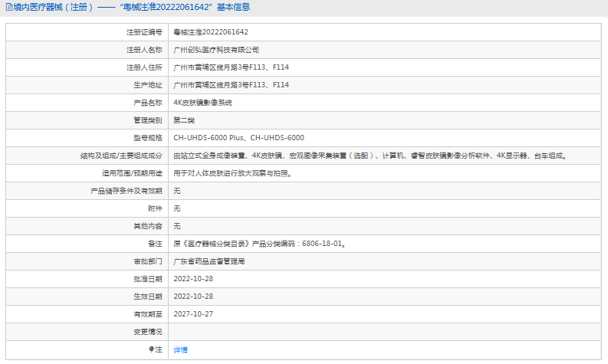Click the 注册人名称 label

coord(144,50)
